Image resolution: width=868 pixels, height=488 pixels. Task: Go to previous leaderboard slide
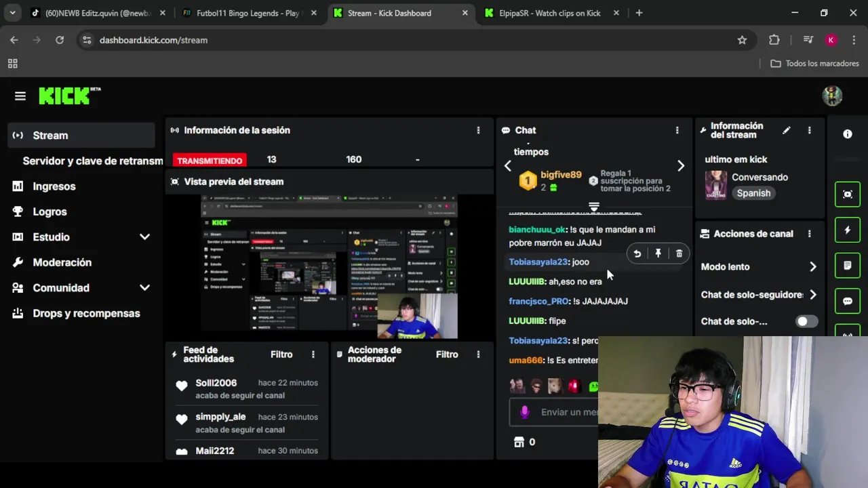508,166
